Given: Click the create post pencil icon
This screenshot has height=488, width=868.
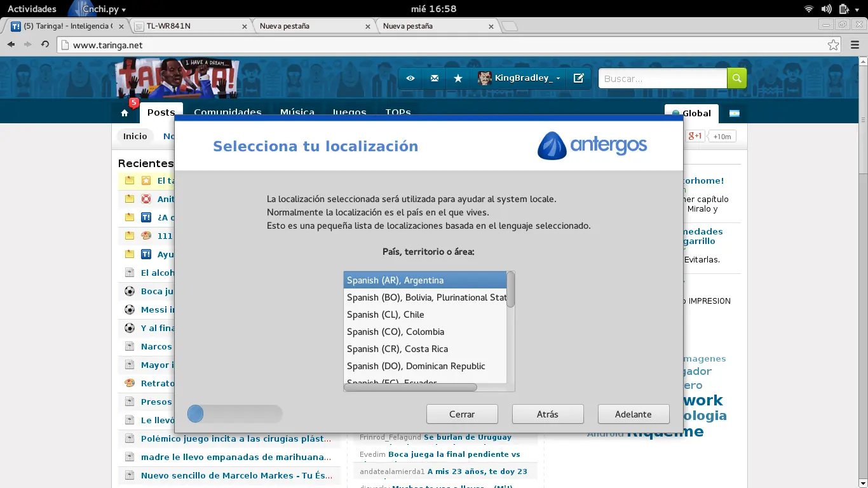Looking at the screenshot, I should click(578, 78).
